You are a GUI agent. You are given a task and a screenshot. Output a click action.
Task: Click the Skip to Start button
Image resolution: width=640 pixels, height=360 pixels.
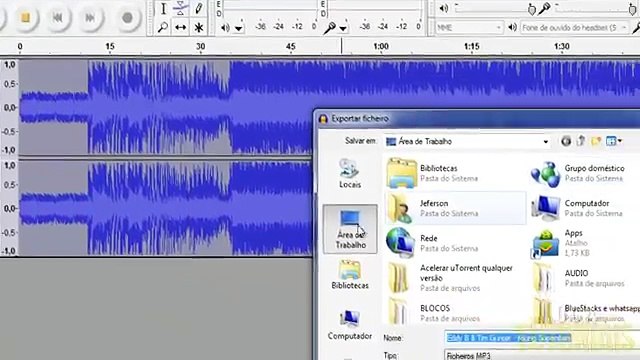[57, 17]
